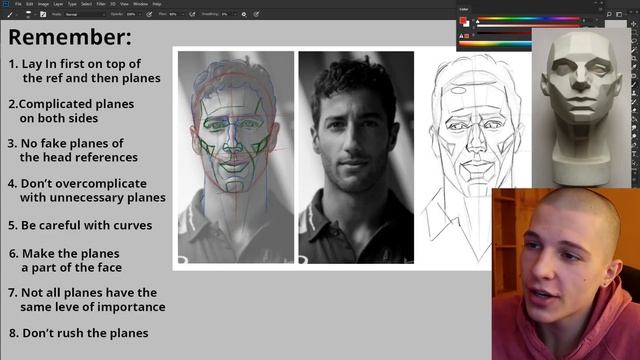Viewport: 640px width, 360px height.
Task: Click text 'No fake planes of'
Action: point(72,143)
